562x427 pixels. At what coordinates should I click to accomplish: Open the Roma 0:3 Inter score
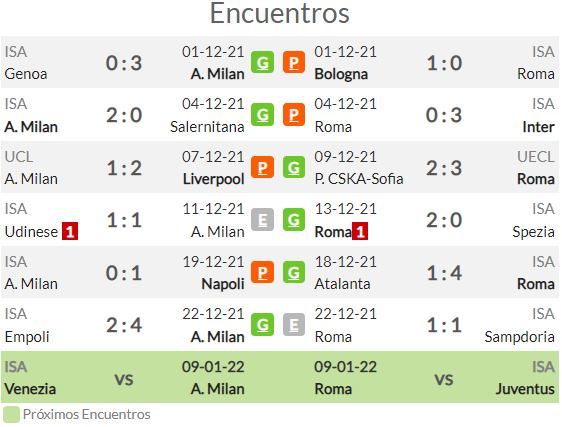tap(444, 115)
